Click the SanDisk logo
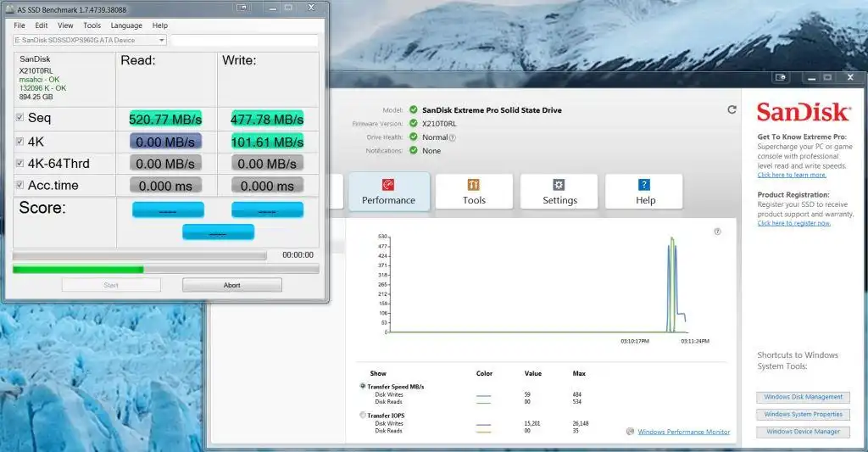This screenshot has height=452, width=868. click(x=803, y=112)
